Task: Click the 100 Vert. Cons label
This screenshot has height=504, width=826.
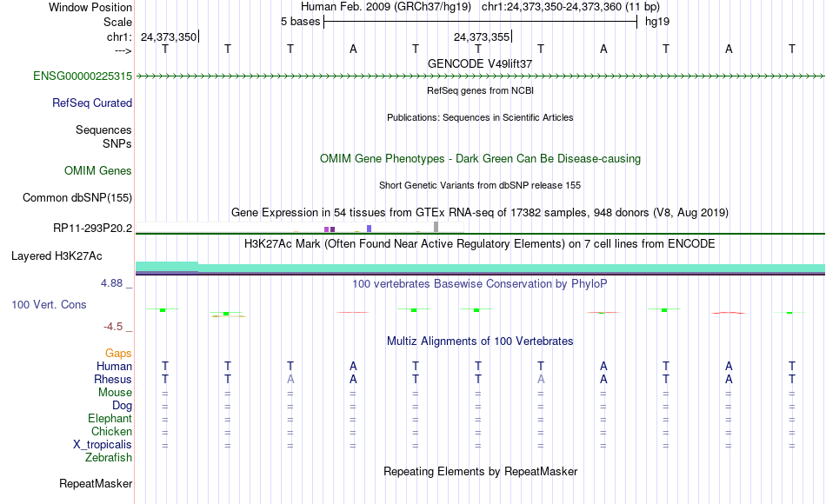Action: pyautogui.click(x=49, y=304)
